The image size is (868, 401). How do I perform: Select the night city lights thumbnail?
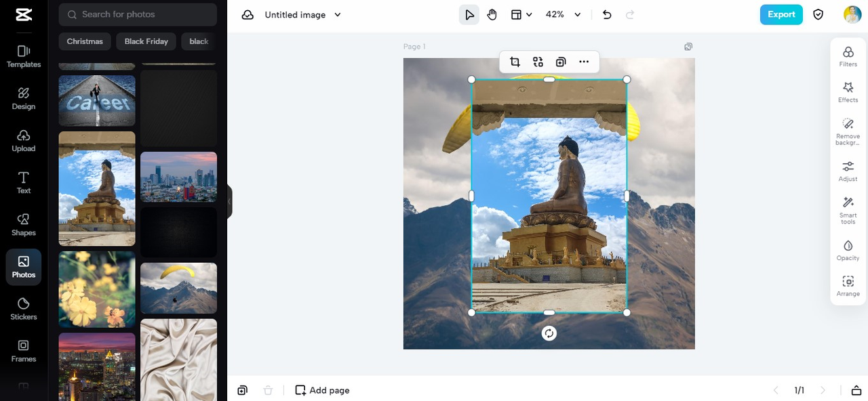[x=97, y=366]
